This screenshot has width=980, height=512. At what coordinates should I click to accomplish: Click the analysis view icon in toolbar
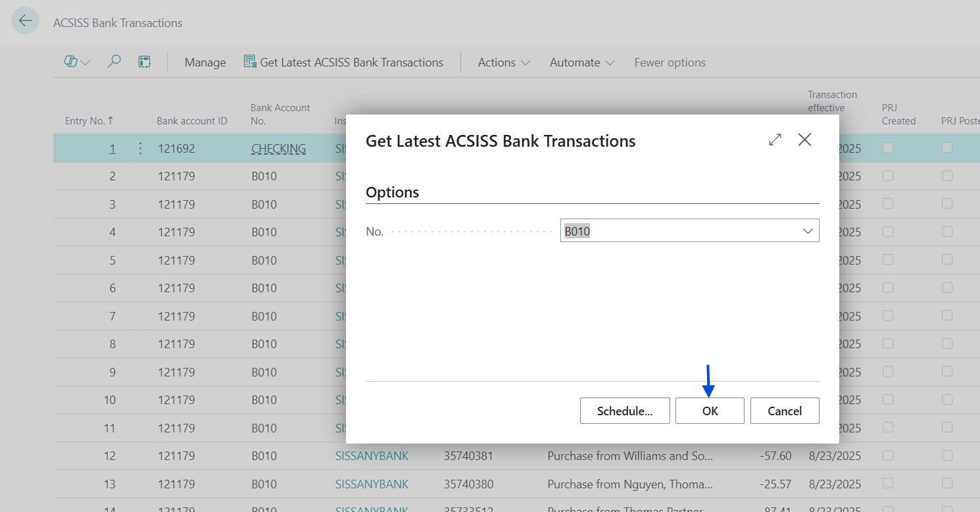point(145,62)
